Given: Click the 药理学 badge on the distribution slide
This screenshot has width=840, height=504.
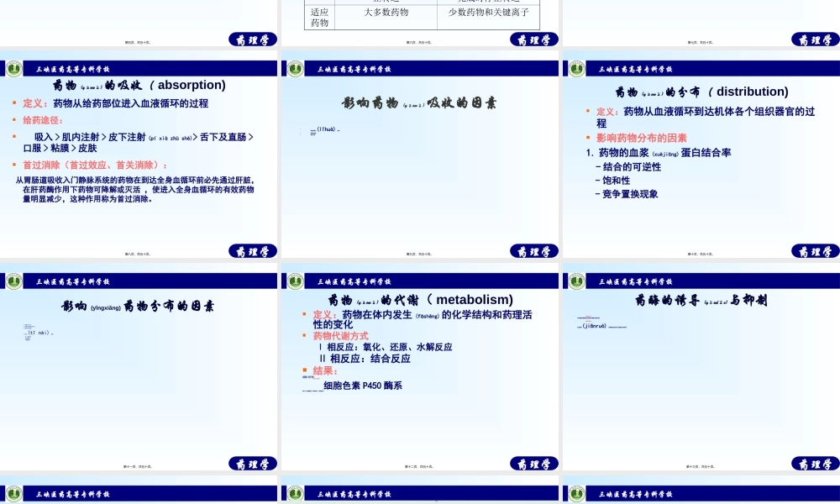Looking at the screenshot, I should coord(816,251).
